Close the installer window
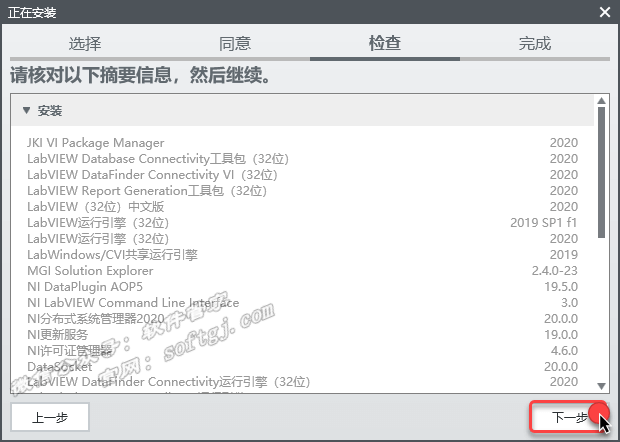The width and height of the screenshot is (620, 442). pyautogui.click(x=605, y=12)
